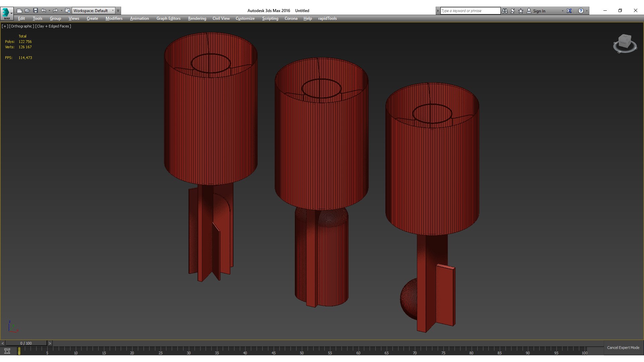Open the Rendering menu
Image resolution: width=644 pixels, height=362 pixels.
coord(197,18)
